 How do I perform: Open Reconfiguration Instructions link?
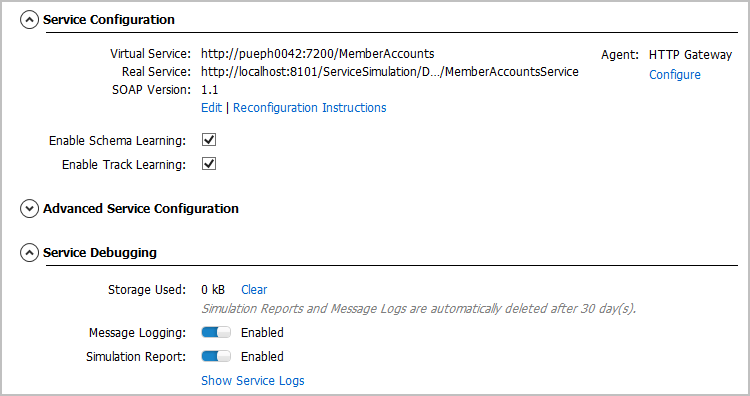coord(309,108)
